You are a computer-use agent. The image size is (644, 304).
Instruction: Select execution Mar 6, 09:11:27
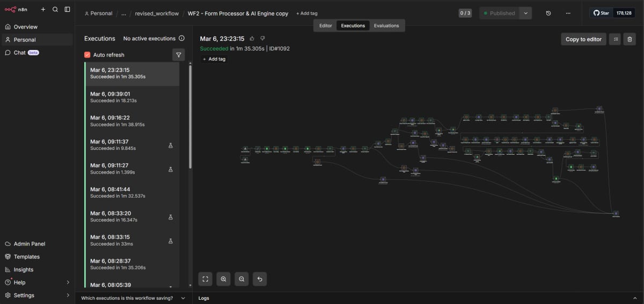(132, 169)
